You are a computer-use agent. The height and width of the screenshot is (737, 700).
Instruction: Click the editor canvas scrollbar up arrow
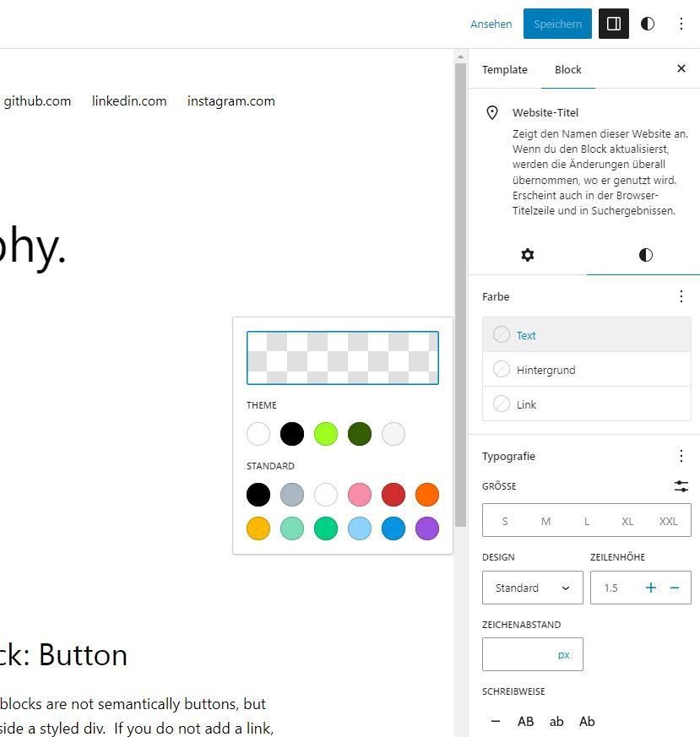click(461, 57)
